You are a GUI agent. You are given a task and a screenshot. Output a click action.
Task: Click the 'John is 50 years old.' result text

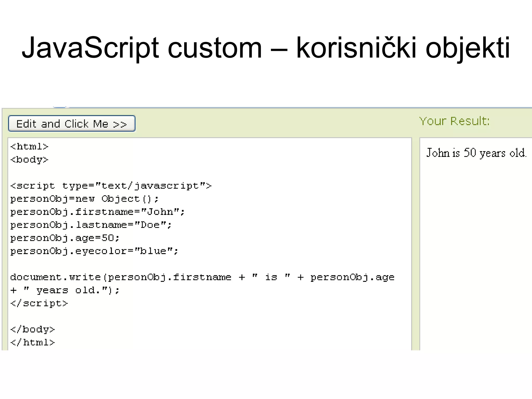coord(476,153)
